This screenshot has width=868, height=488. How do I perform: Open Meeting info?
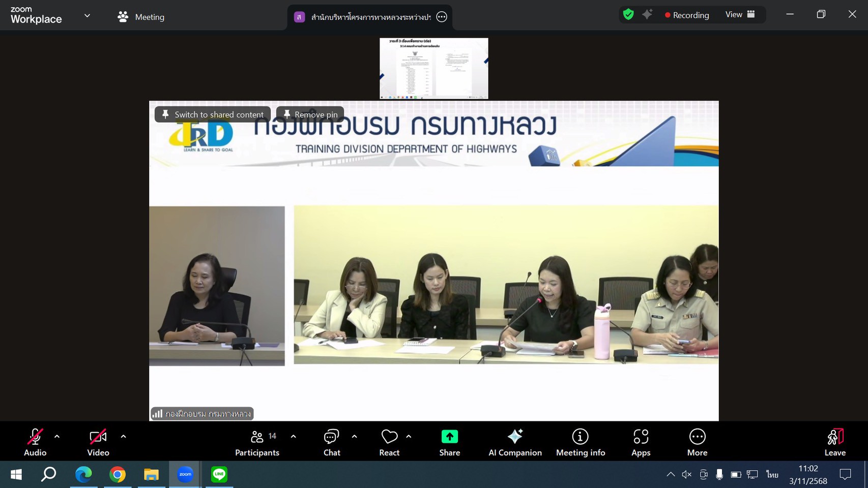pyautogui.click(x=580, y=442)
